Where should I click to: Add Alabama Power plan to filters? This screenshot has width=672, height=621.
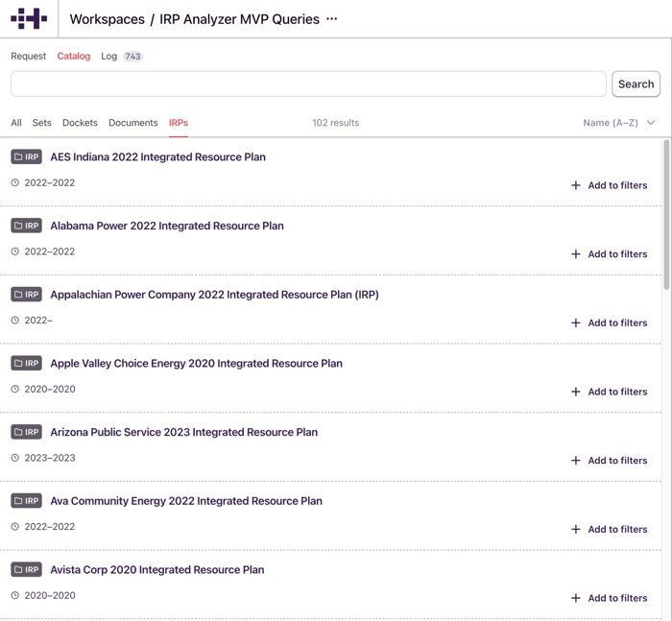[609, 254]
